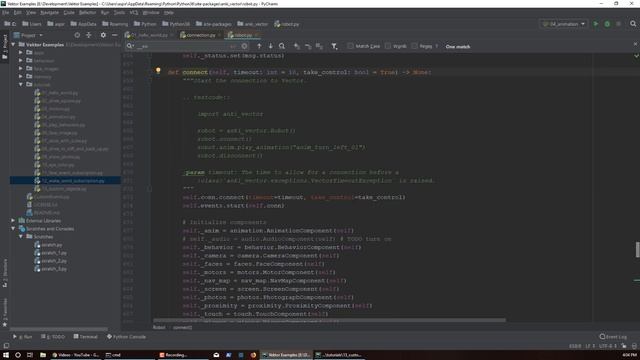Click the grey Stop process icon
Screen dimensions: 640x360
coord(618,24)
